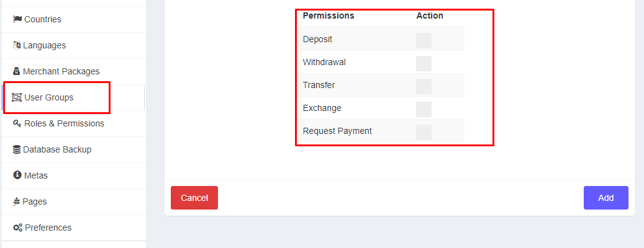Tick the Exchange permission checkbox

click(424, 109)
